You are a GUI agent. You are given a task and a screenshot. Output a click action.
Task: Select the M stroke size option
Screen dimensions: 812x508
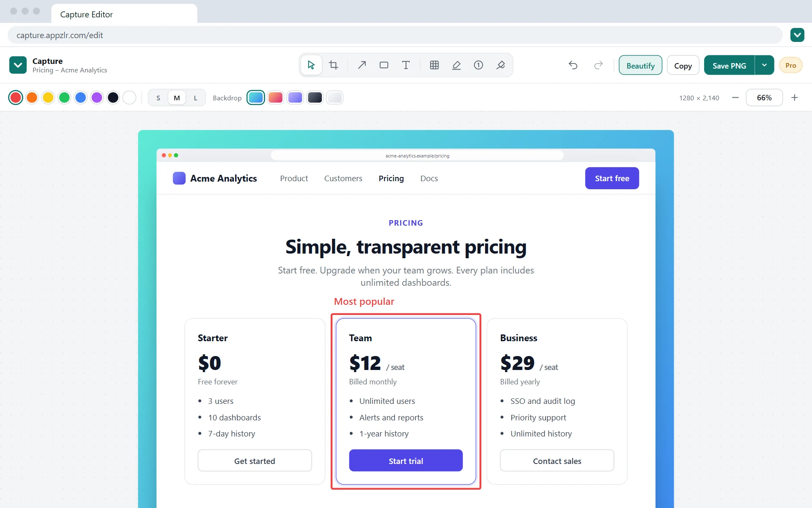click(x=177, y=98)
